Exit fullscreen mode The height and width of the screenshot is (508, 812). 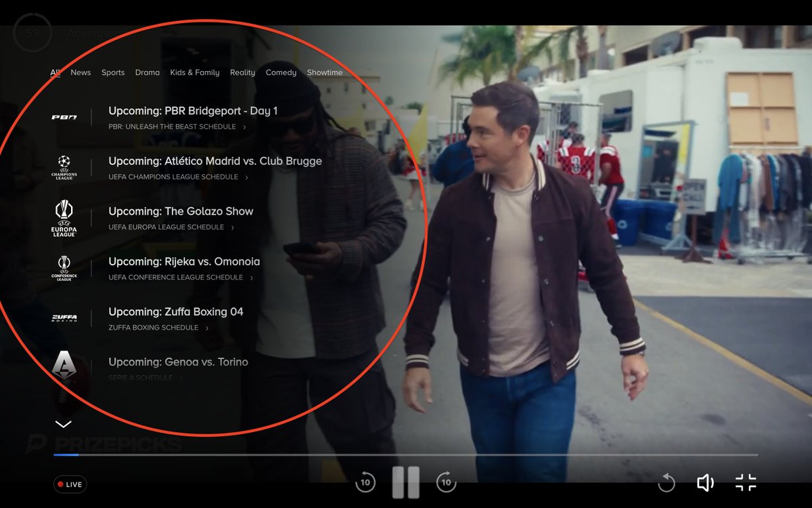pyautogui.click(x=746, y=483)
